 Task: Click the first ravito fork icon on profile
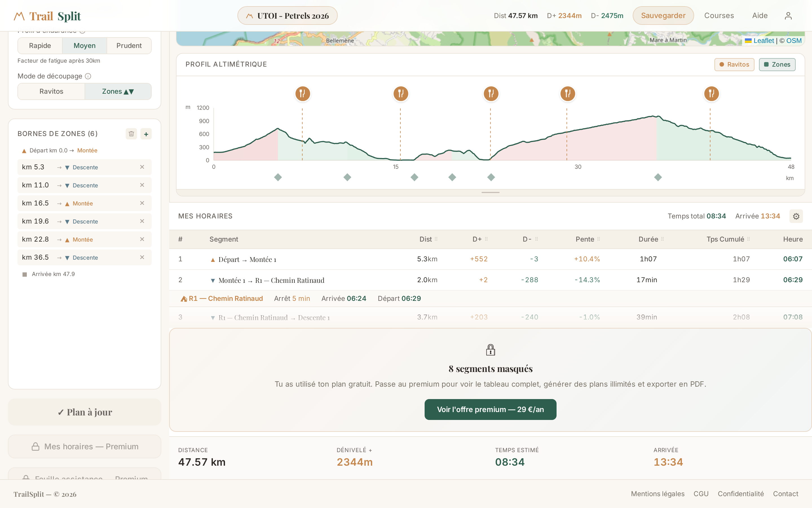click(x=302, y=93)
